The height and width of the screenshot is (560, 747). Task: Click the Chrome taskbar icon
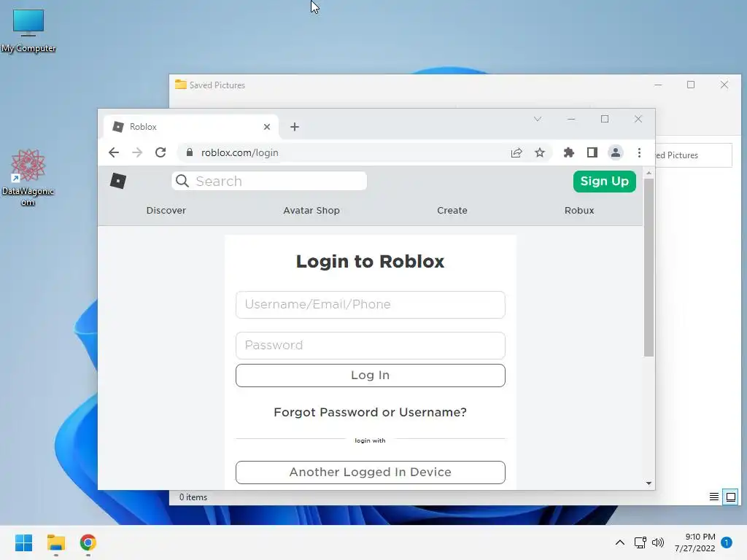click(88, 542)
